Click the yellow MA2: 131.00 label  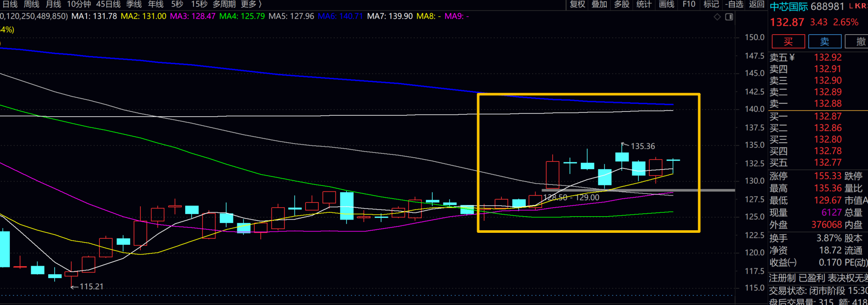pos(143,16)
